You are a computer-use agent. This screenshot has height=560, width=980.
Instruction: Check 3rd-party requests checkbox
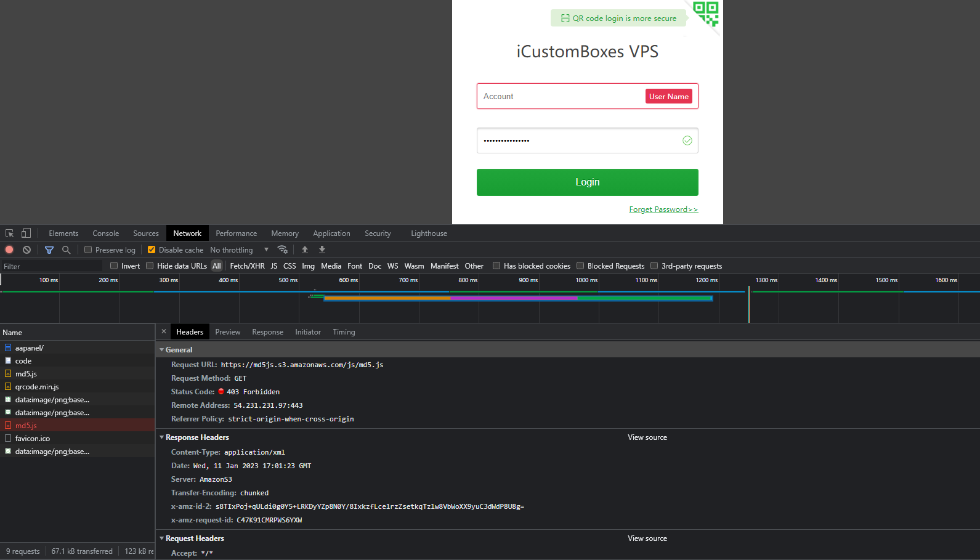(x=654, y=266)
